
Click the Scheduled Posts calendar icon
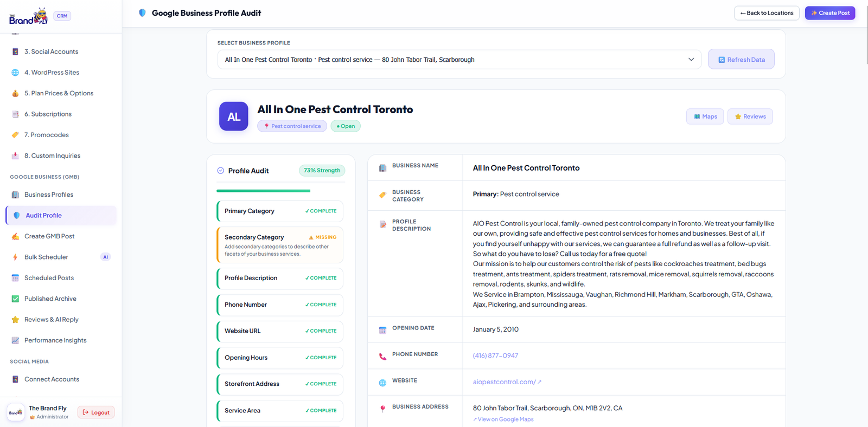click(x=15, y=278)
